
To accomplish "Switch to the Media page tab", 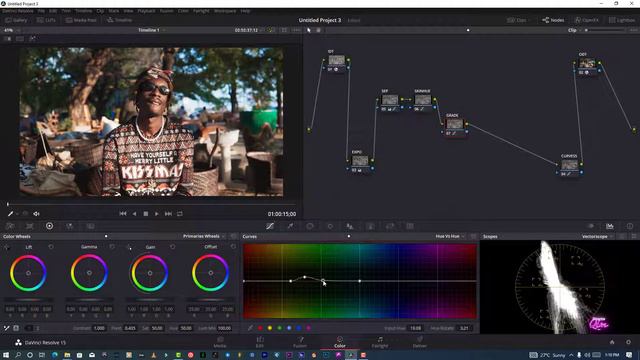I will (220, 342).
